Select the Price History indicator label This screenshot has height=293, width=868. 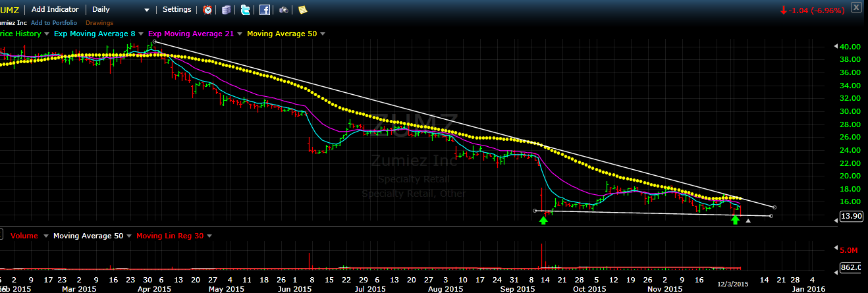pyautogui.click(x=20, y=34)
